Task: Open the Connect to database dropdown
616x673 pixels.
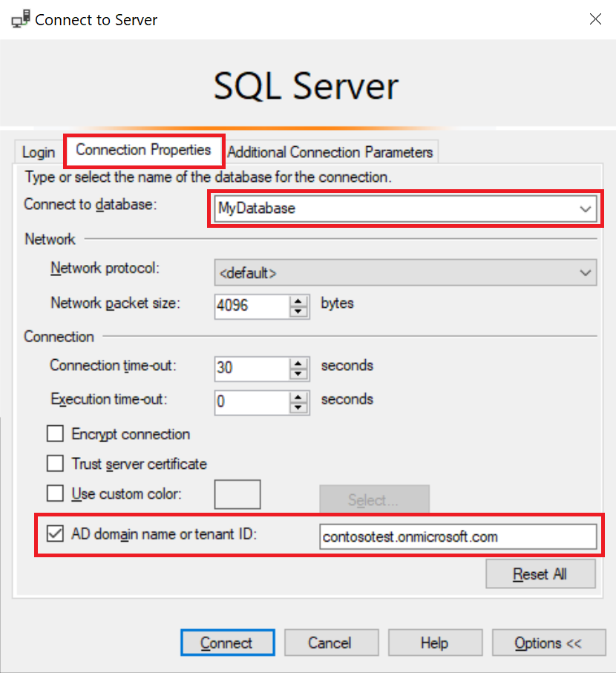Action: coord(586,209)
